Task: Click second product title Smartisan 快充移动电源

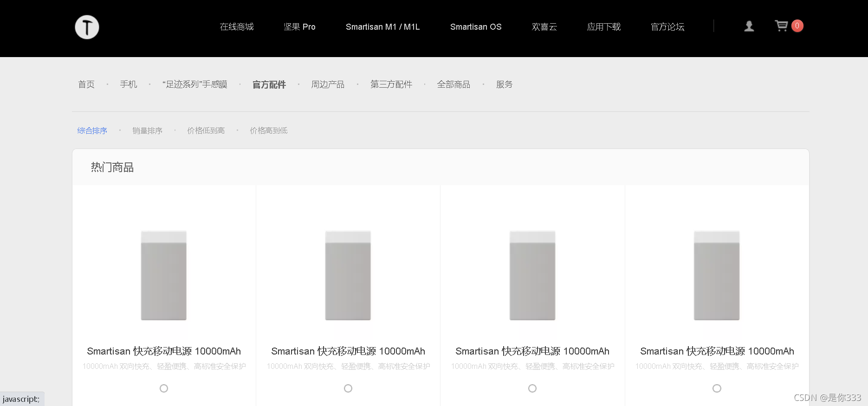Action: coord(348,351)
